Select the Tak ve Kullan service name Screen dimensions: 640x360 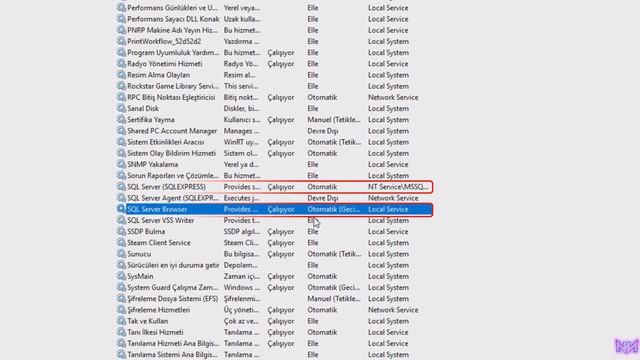148,321
